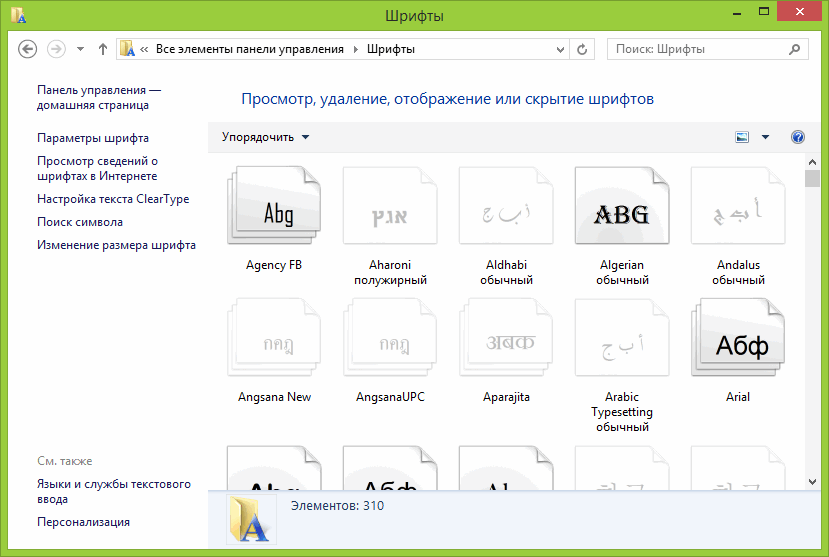The image size is (829, 557).
Task: Open the recent locations dropdown arrow
Action: pyautogui.click(x=80, y=49)
